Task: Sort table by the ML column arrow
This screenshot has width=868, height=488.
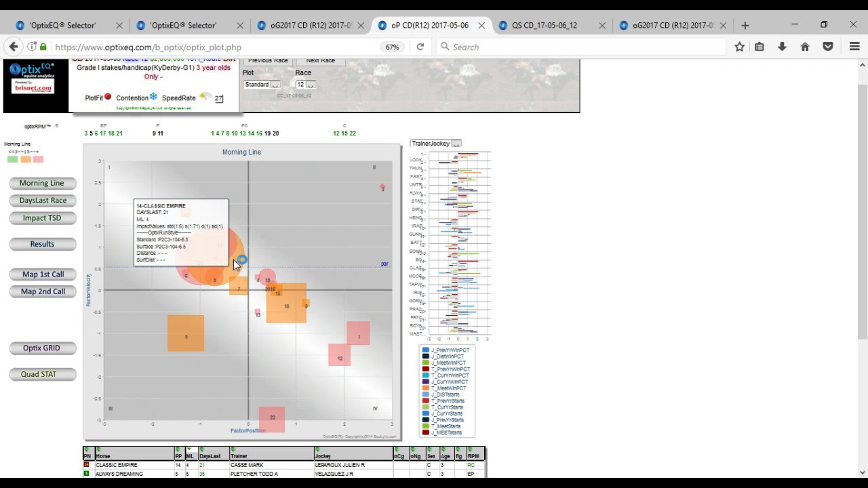Action: [189, 449]
